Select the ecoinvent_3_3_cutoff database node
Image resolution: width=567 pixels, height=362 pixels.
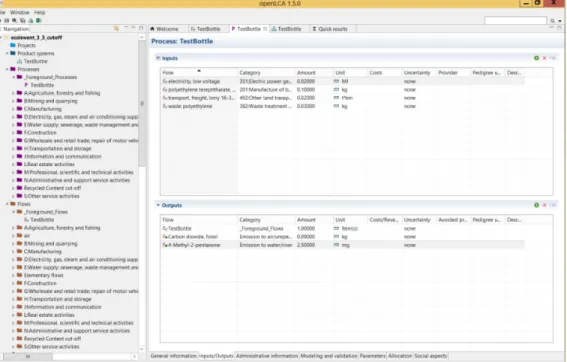coord(37,37)
